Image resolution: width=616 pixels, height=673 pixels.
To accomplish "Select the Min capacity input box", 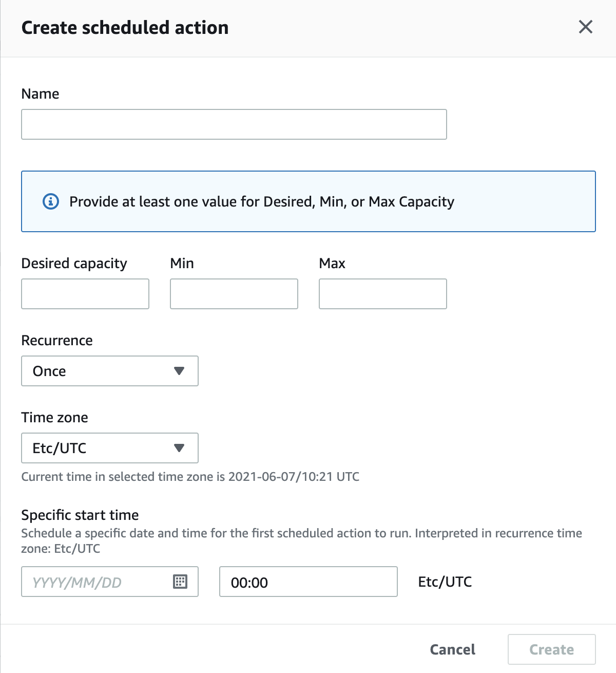I will tap(234, 294).
